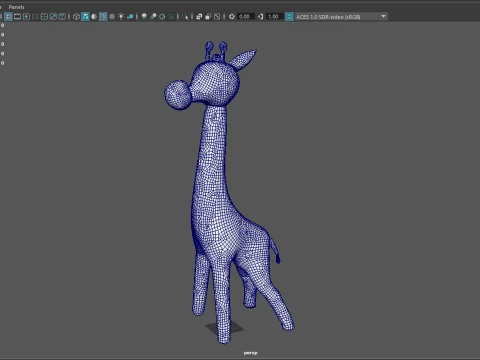Viewport: 480px width, 360px height.
Task: Toggle the Gate Mask icon
Action: pyautogui.click(x=35, y=16)
